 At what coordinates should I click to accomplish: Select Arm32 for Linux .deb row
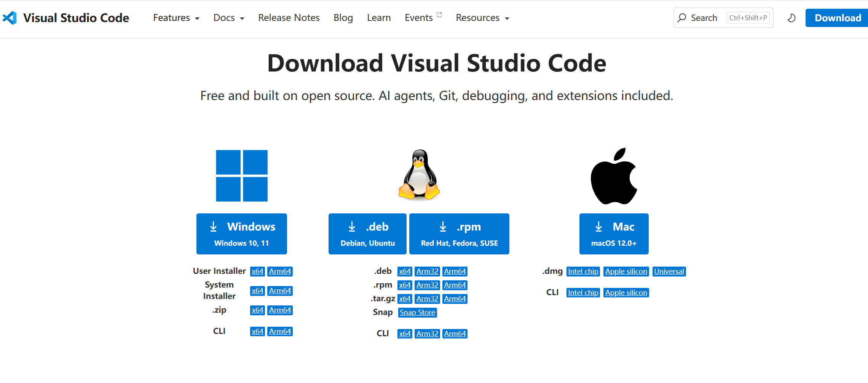(x=428, y=272)
